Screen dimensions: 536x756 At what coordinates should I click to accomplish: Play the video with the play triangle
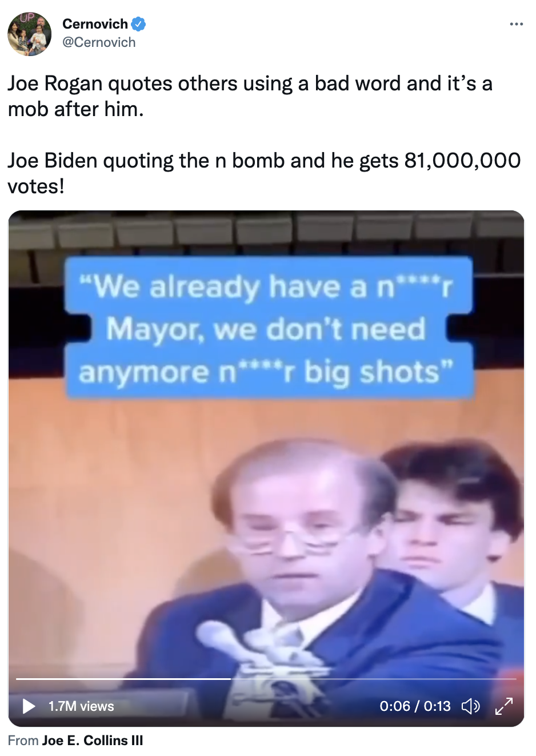click(29, 706)
